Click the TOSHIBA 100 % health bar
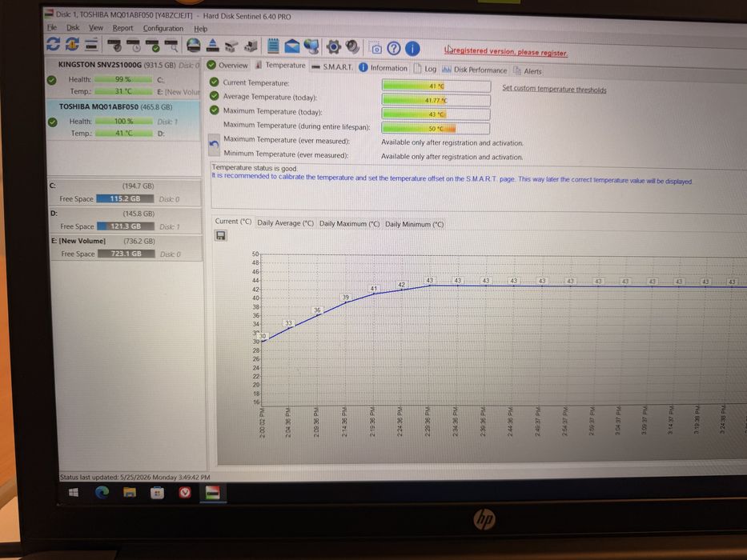 pyautogui.click(x=124, y=122)
